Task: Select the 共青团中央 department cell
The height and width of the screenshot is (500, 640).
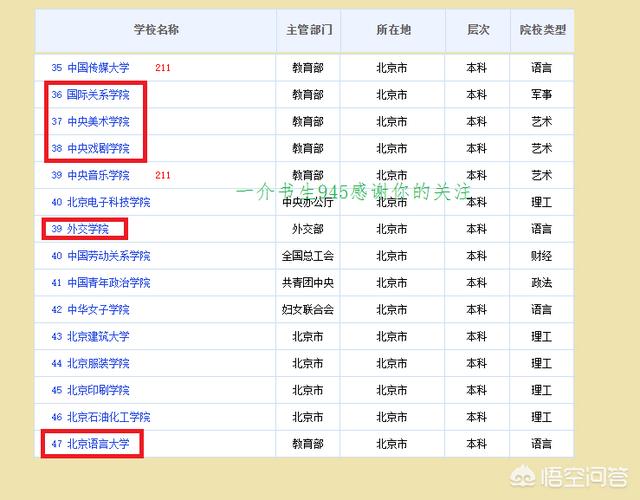Action: point(308,283)
